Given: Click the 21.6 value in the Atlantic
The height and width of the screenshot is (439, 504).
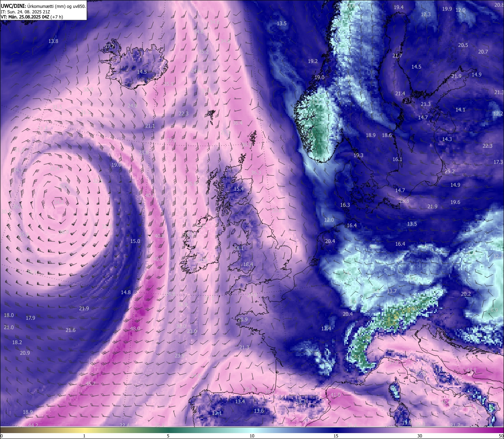Looking at the screenshot, I should 70,330.
